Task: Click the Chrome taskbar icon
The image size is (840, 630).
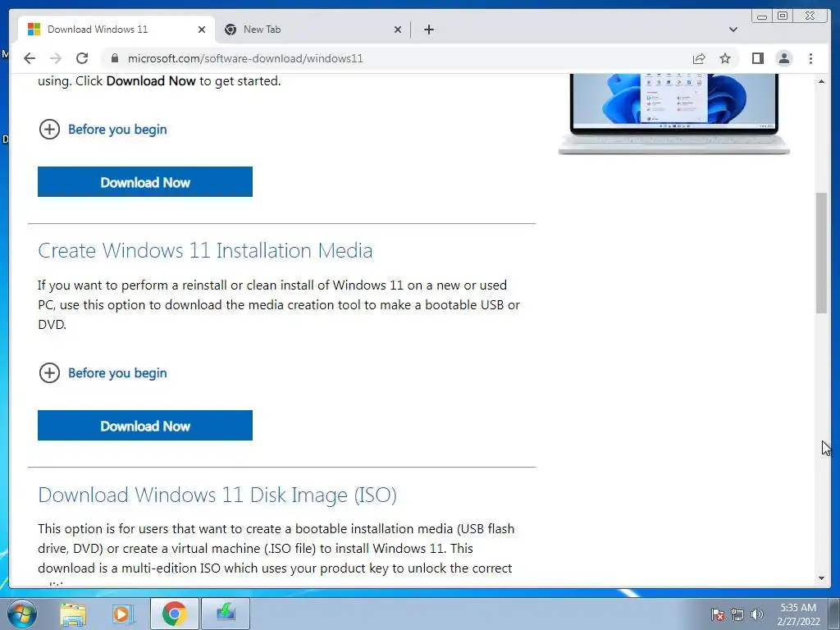Action: [174, 614]
